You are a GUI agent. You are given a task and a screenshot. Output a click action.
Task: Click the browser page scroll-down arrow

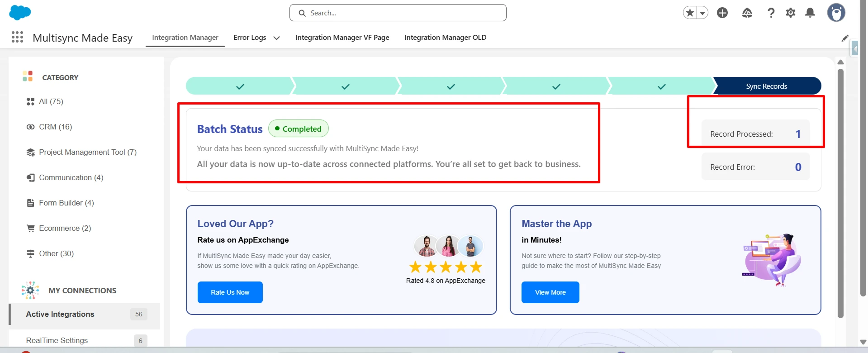pos(863,342)
